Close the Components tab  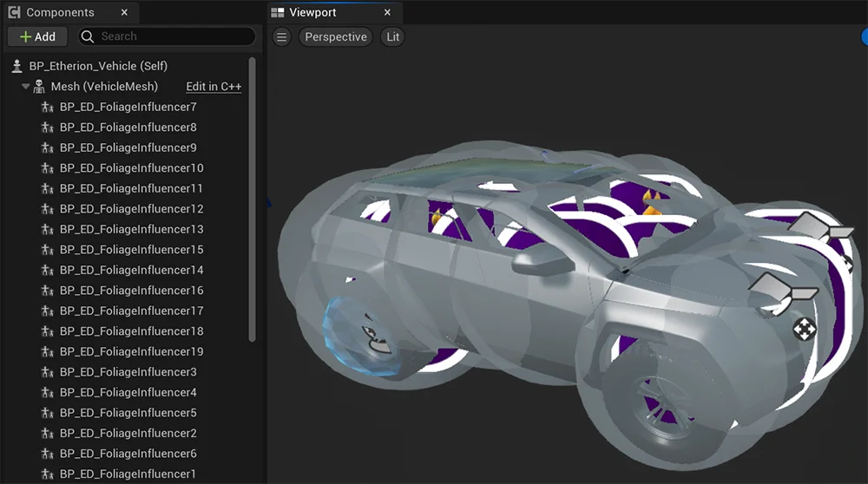coord(124,13)
